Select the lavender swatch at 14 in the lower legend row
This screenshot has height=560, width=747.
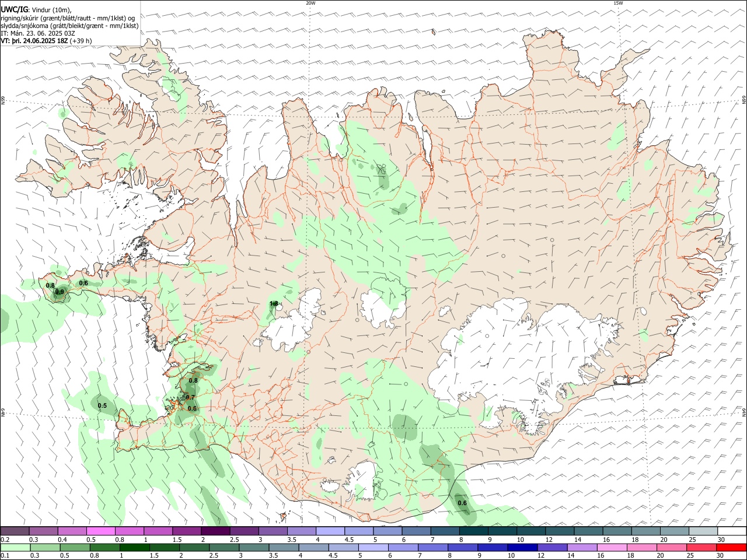pos(582,547)
